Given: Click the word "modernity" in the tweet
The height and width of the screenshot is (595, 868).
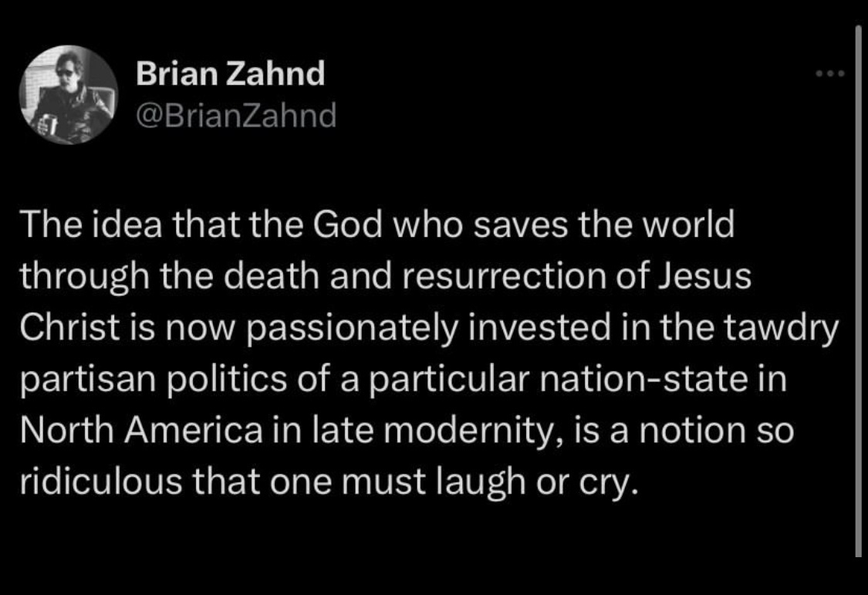Looking at the screenshot, I should 469,431.
